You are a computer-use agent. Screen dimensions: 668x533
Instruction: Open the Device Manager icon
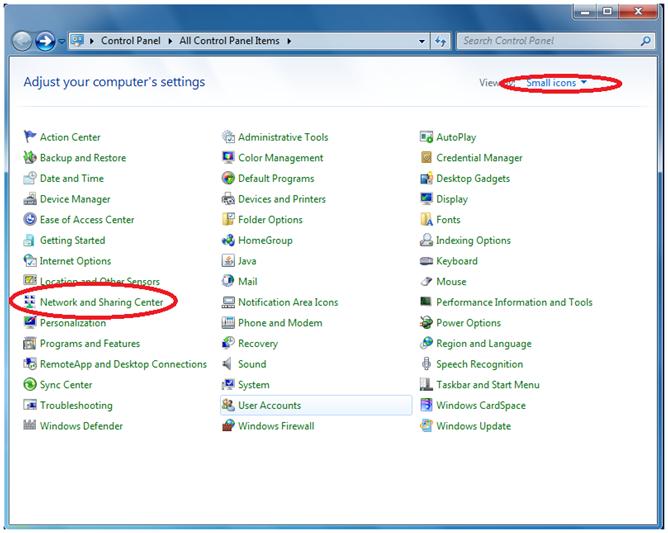coord(30,199)
